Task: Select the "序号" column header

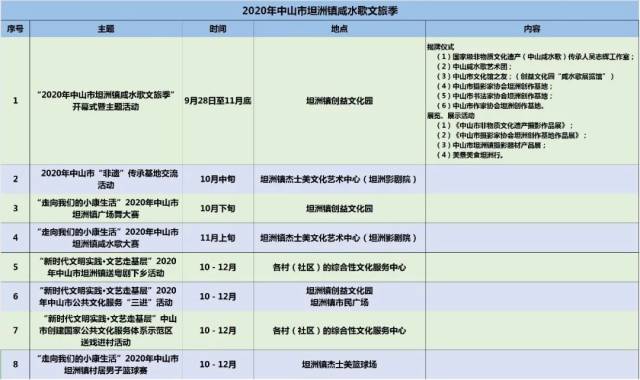Action: [x=15, y=29]
